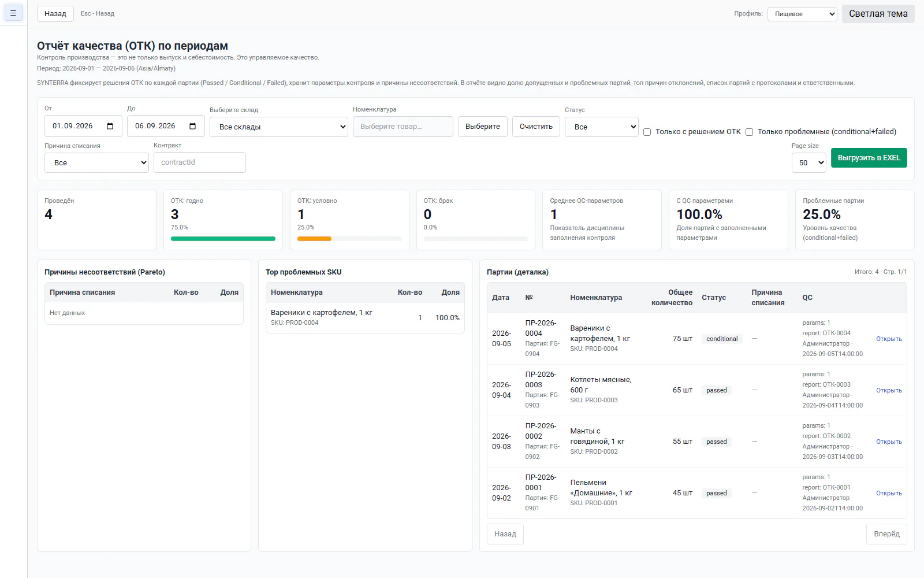Image resolution: width=924 pixels, height=578 pixels.
Task: Change Page size dropdown value
Action: pos(809,162)
